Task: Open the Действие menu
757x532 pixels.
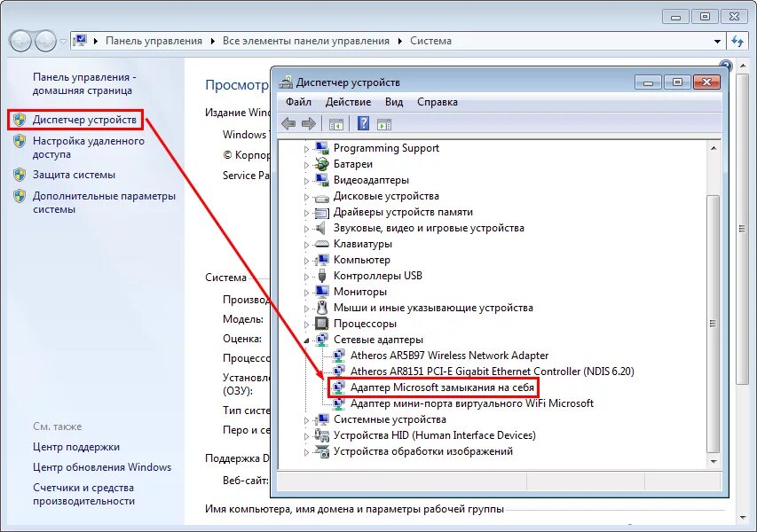Action: [x=348, y=102]
